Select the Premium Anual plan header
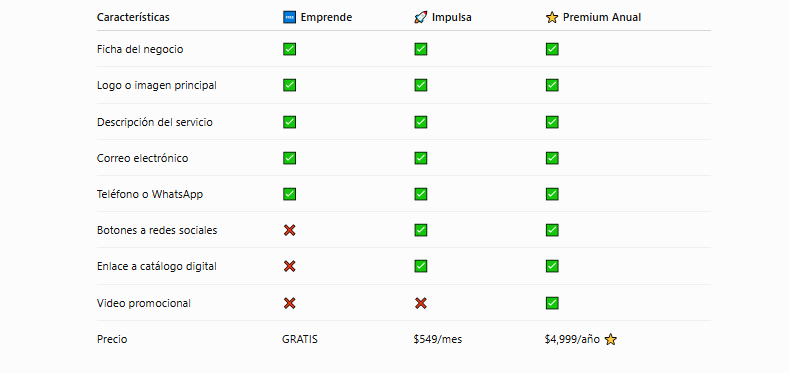789x373 pixels. pyautogui.click(x=593, y=18)
